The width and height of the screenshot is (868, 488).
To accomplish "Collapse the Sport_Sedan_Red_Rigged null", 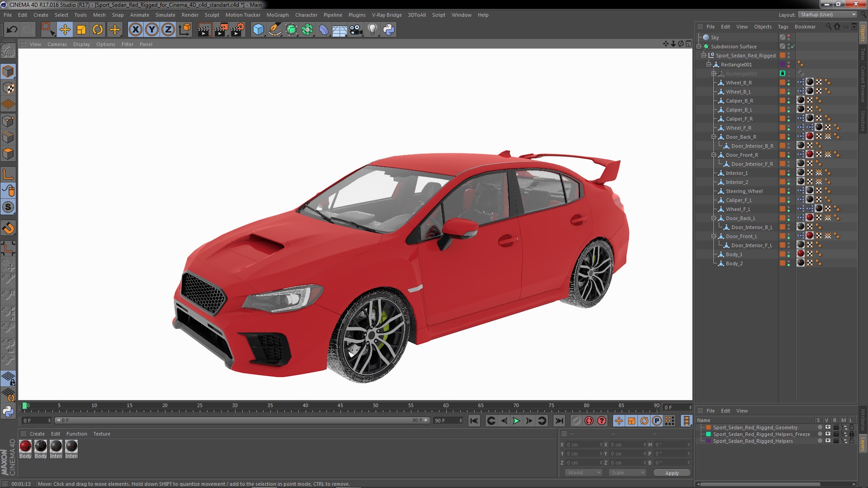I will coord(704,56).
